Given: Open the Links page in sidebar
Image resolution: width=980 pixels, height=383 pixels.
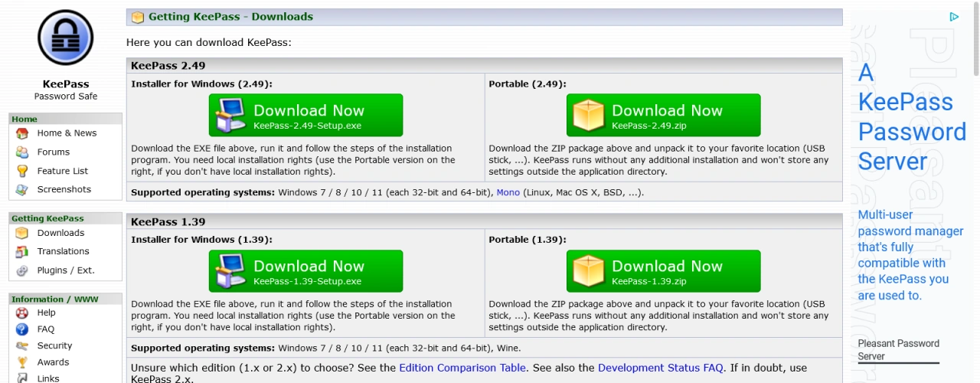Looking at the screenshot, I should pos(48,378).
